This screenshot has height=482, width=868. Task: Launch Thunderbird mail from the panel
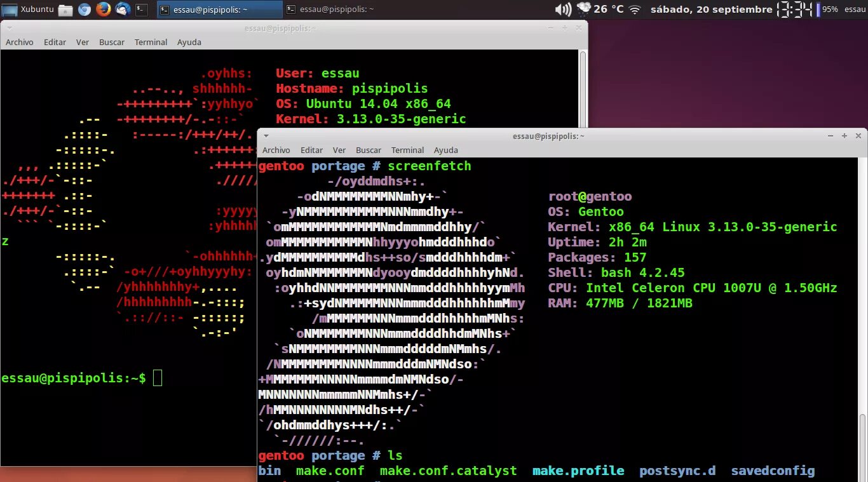(123, 10)
